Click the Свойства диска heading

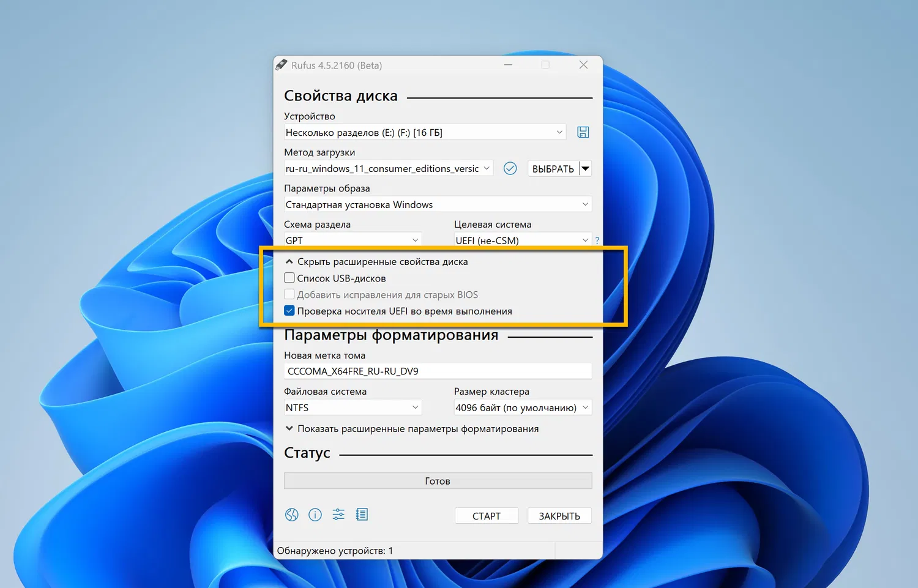(x=341, y=95)
